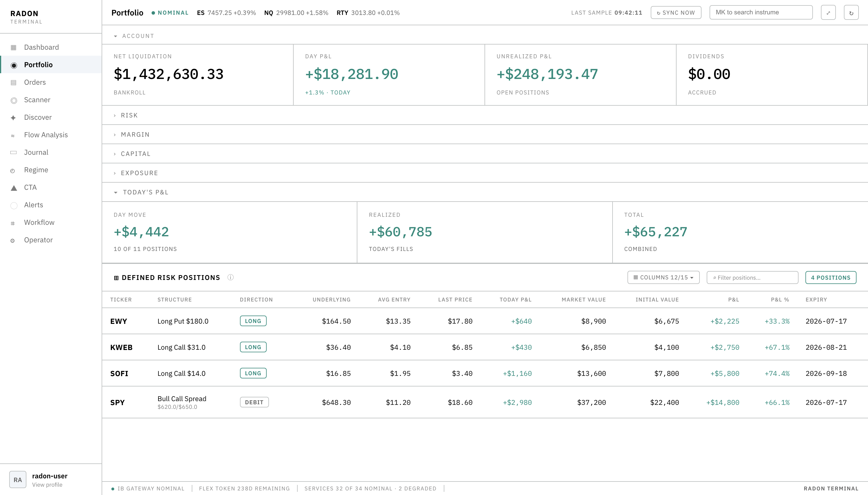Click the Regime clock icon
The height and width of the screenshot is (495, 868).
(13, 171)
